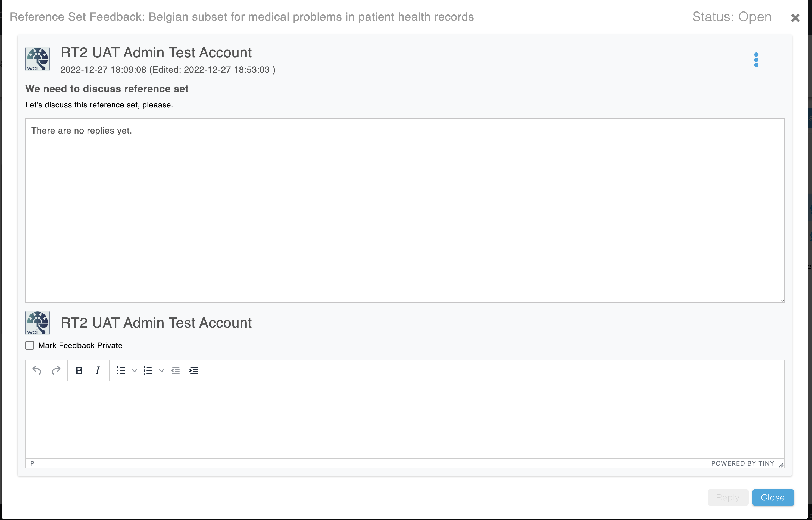The height and width of the screenshot is (520, 812).
Task: Click the POWERED BY TINY link
Action: coord(742,463)
